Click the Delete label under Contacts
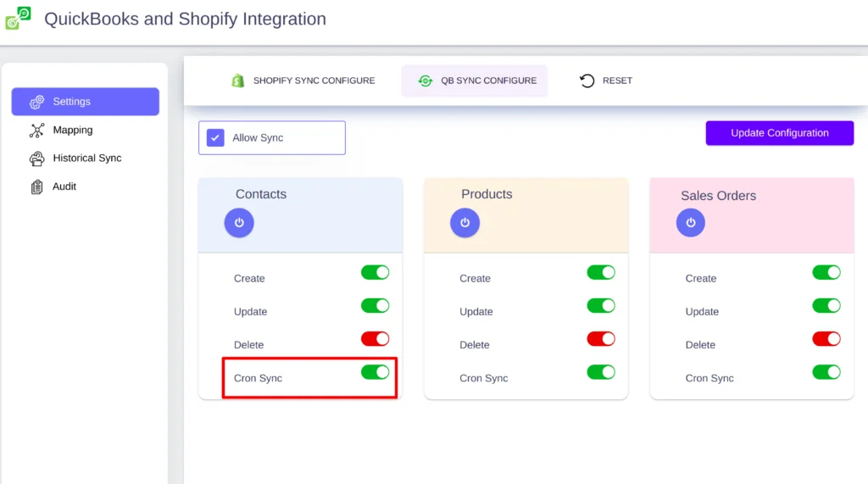Screen dimensions: 868x484 248,345
